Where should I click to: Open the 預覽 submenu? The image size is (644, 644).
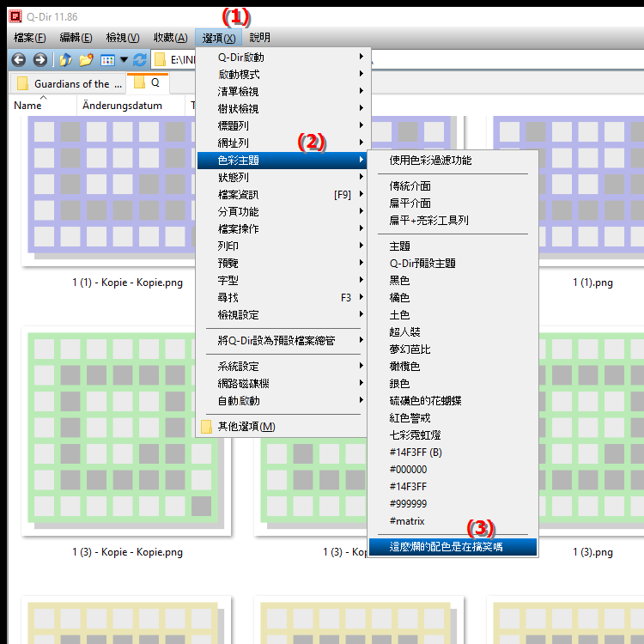(x=282, y=264)
